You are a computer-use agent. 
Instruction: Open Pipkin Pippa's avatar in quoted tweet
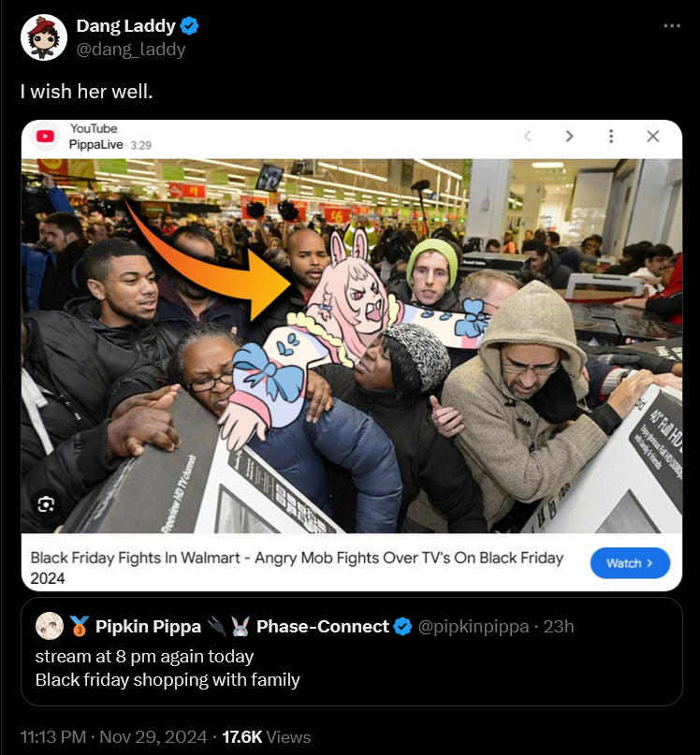coord(50,626)
